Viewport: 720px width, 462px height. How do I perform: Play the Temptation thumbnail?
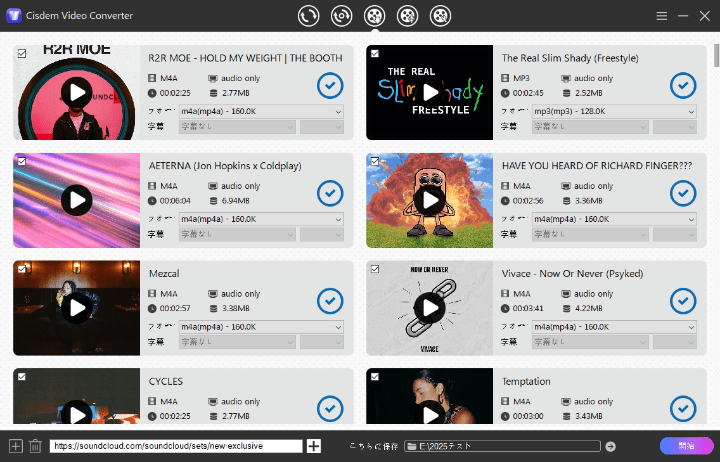430,412
